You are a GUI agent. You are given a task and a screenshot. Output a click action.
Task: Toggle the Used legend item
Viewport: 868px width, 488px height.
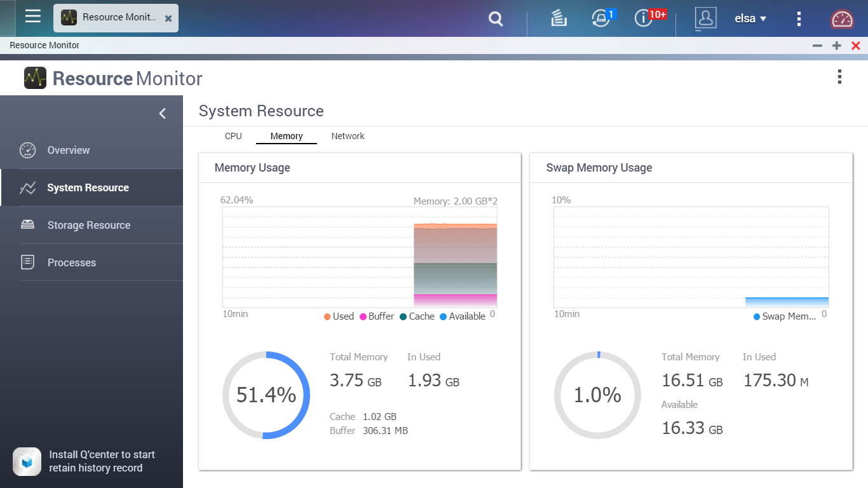click(x=339, y=316)
